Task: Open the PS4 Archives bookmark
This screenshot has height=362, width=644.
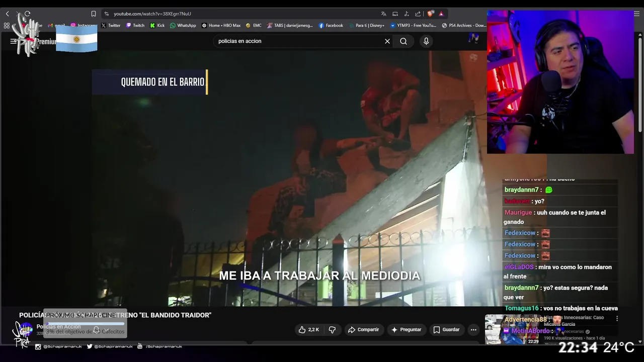Action: (x=464, y=25)
